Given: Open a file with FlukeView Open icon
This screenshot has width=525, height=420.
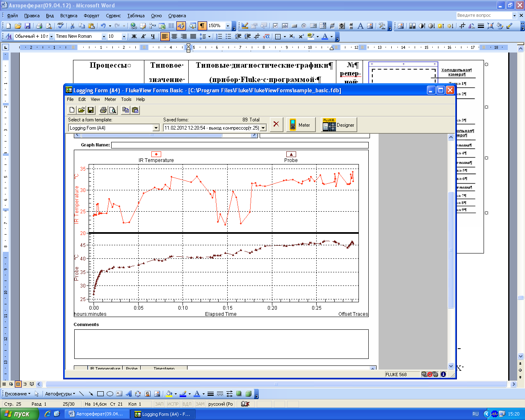Looking at the screenshot, I should tap(81, 110).
